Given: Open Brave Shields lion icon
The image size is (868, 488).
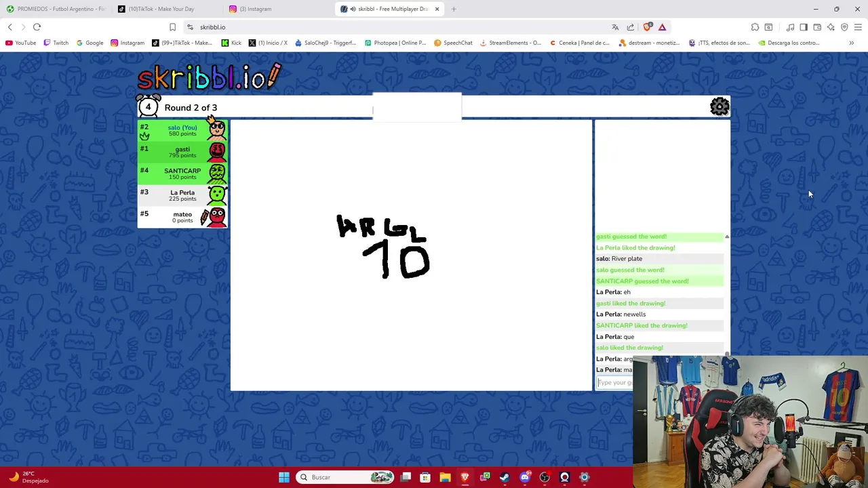Looking at the screenshot, I should (x=647, y=27).
